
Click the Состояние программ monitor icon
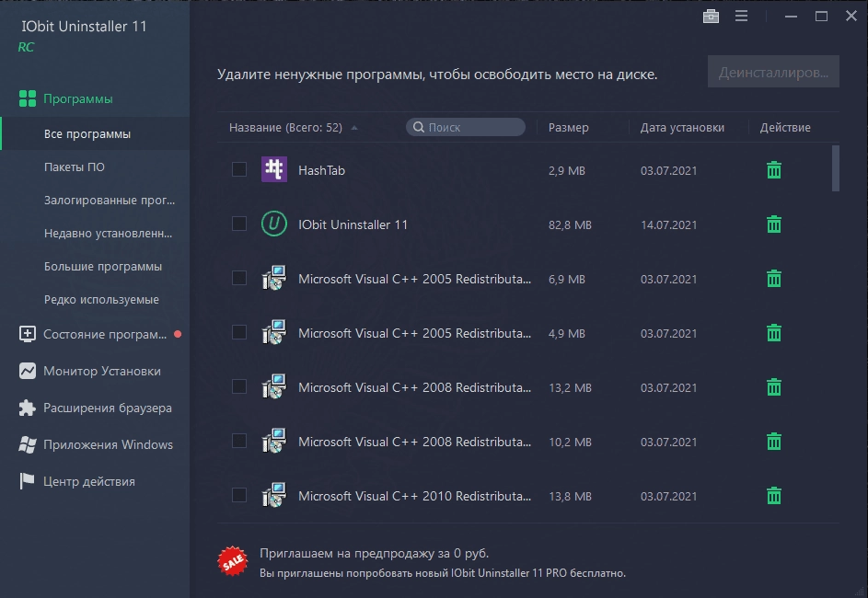pyautogui.click(x=27, y=334)
